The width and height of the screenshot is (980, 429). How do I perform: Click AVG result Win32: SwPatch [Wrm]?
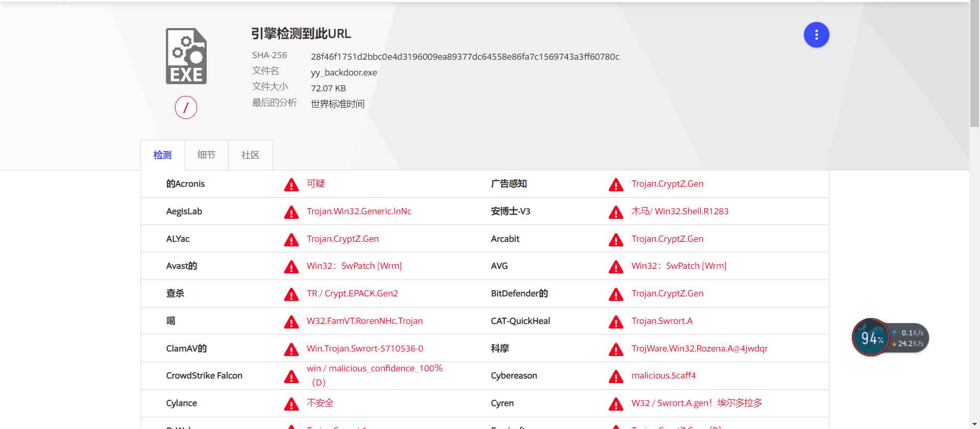click(x=679, y=266)
